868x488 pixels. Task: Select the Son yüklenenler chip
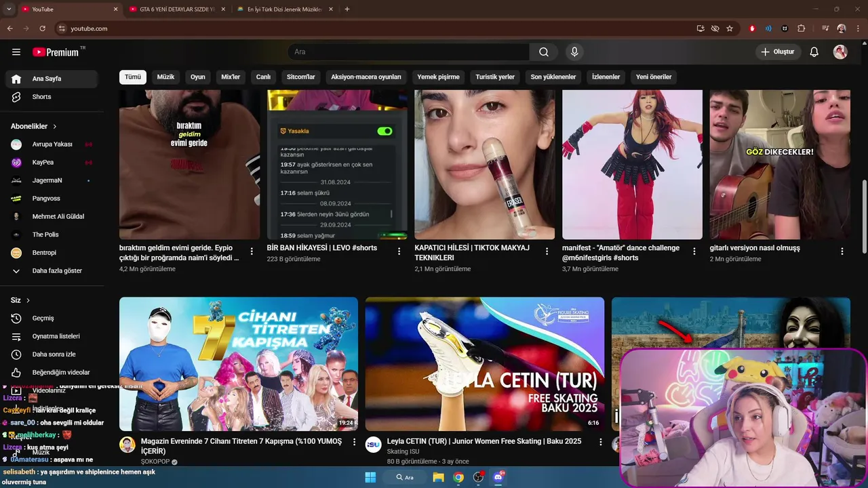(553, 77)
